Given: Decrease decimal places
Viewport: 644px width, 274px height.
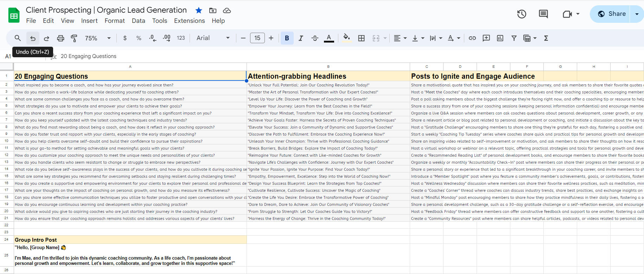Looking at the screenshot, I should coord(153,38).
